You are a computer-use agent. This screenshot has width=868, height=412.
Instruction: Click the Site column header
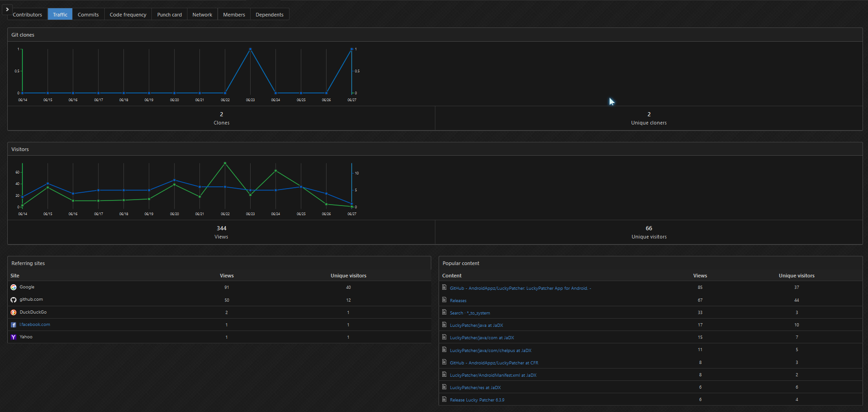click(x=15, y=276)
